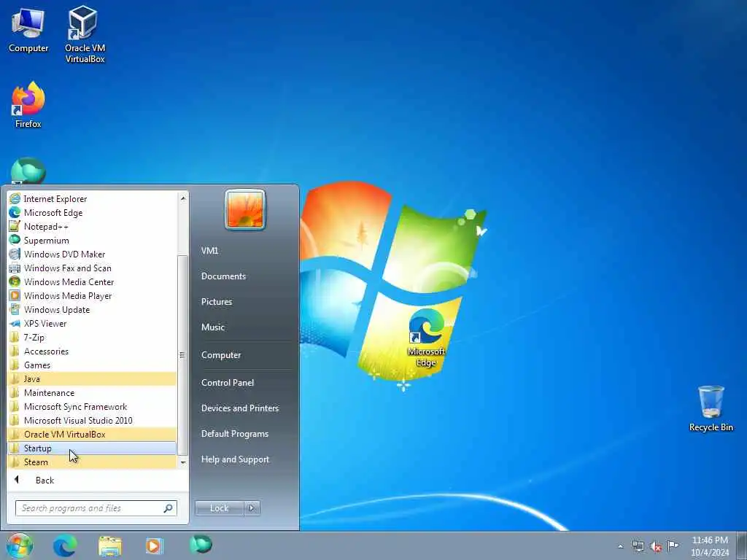The width and height of the screenshot is (747, 560).
Task: Select the Microsoft Edge desktop shortcut
Action: (426, 338)
